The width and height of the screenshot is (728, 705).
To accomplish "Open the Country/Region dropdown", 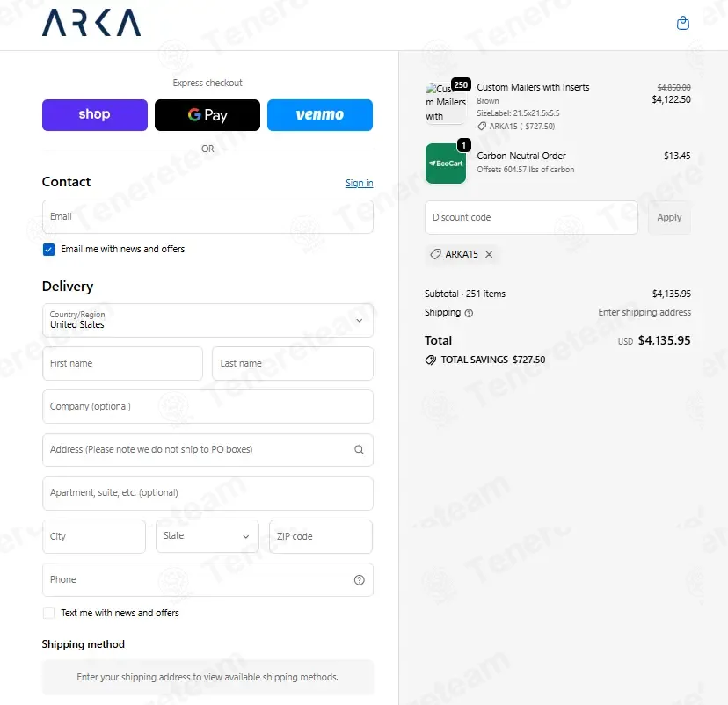I will 207,320.
